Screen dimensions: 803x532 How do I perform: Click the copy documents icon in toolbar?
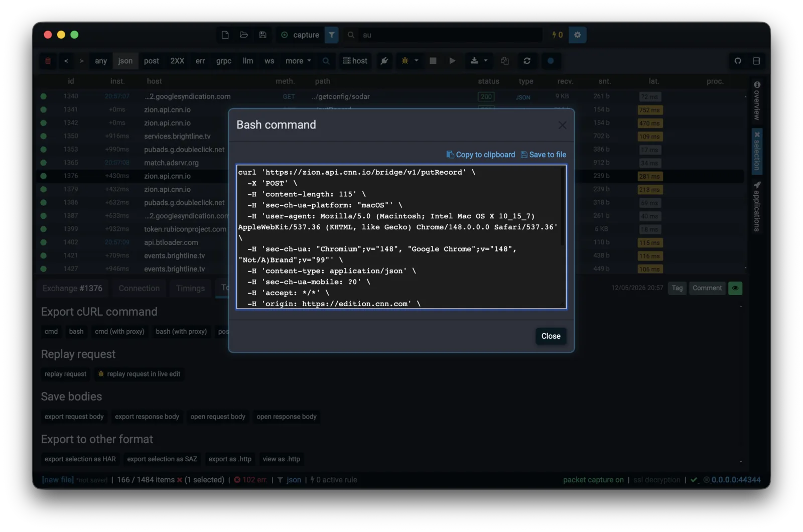pyautogui.click(x=505, y=61)
